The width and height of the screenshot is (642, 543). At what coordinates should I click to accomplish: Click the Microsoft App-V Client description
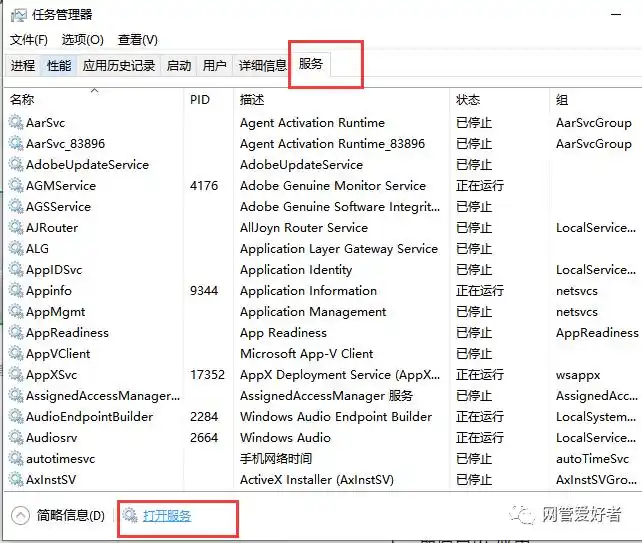(307, 353)
